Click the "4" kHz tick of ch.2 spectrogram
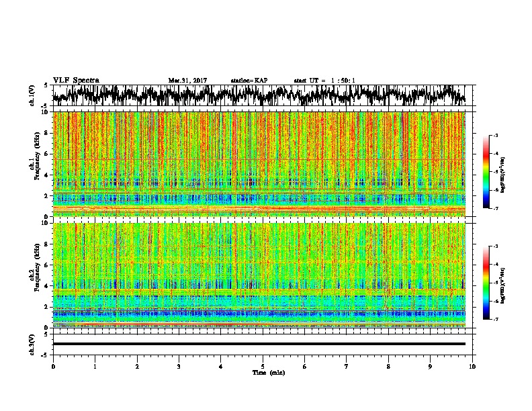This screenshot has height=411, width=532. point(47,286)
